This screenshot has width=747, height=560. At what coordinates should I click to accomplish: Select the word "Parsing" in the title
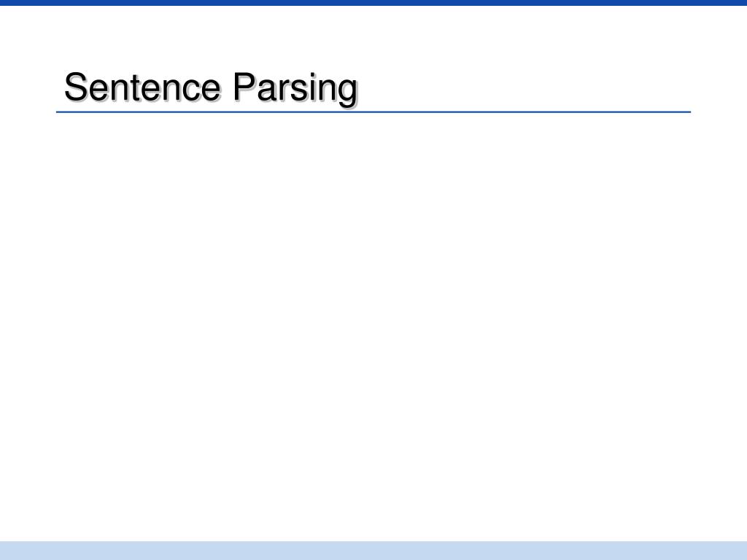coord(295,89)
